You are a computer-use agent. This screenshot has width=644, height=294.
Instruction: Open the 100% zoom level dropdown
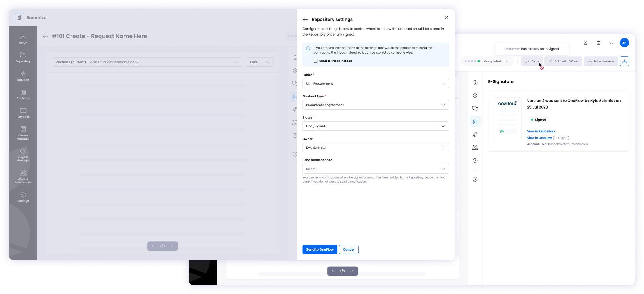click(x=260, y=62)
